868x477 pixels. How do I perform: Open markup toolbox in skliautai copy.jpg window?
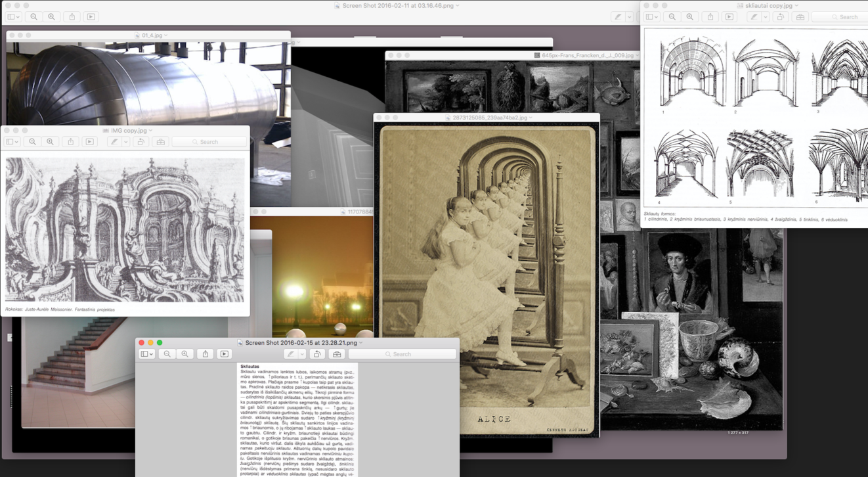pyautogui.click(x=800, y=17)
